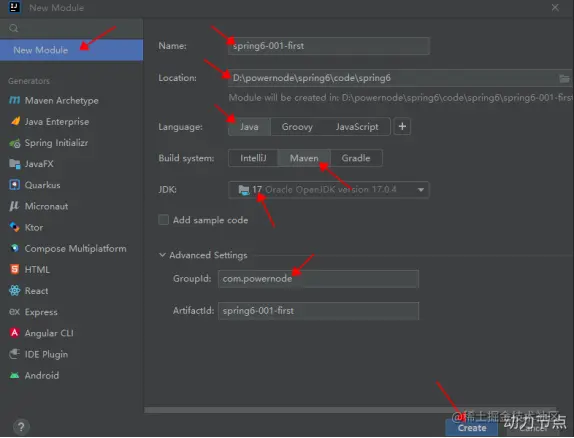574x438 pixels.
Task: Select the Java Enterprise generator icon
Action: point(15,121)
